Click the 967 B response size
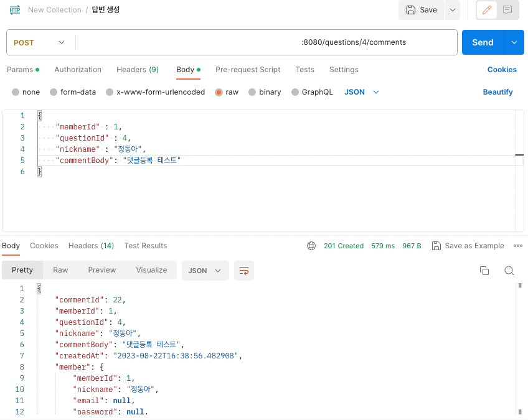The width and height of the screenshot is (528, 420). (412, 246)
